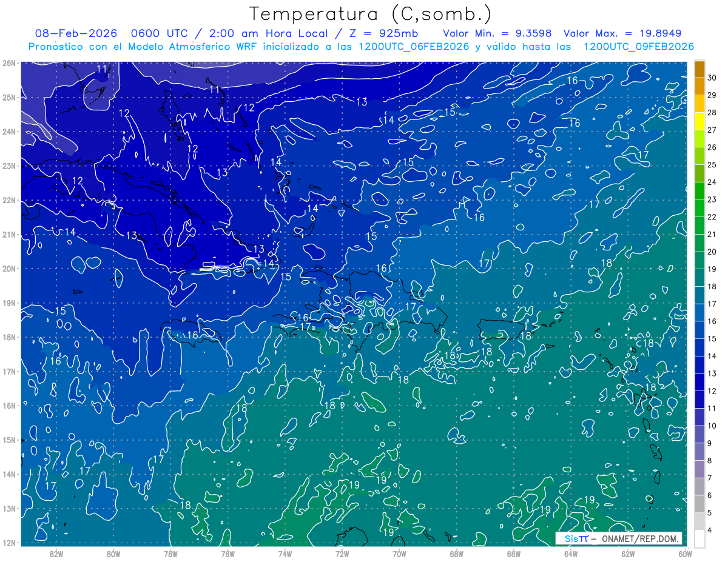Screen dimensions: 728x562
Task: Click the "64W" longitude axis label
Action: tap(571, 554)
